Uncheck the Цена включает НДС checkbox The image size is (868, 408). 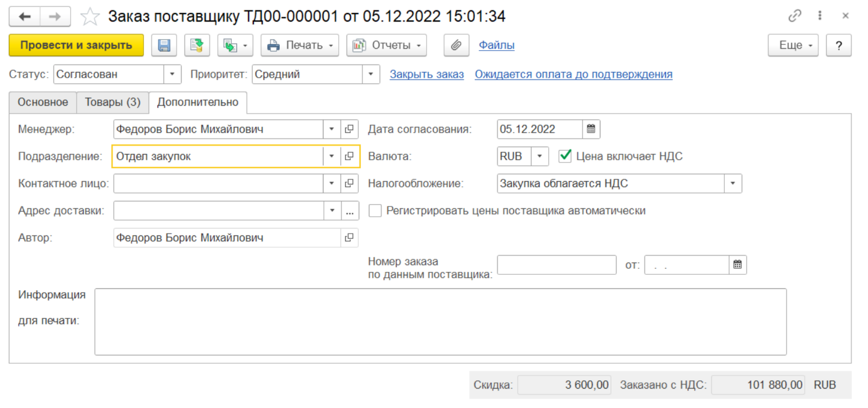pyautogui.click(x=565, y=156)
